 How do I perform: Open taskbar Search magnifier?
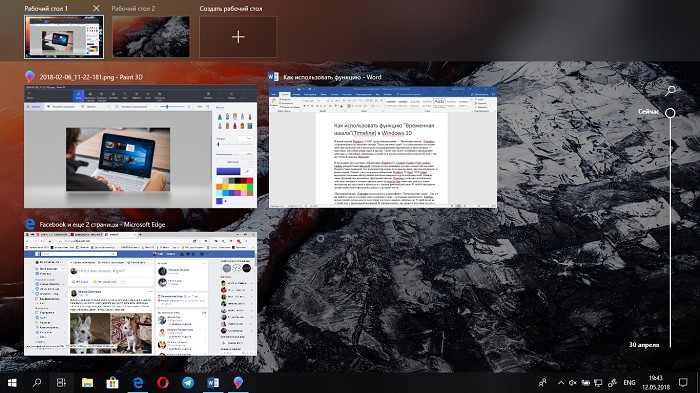point(37,383)
